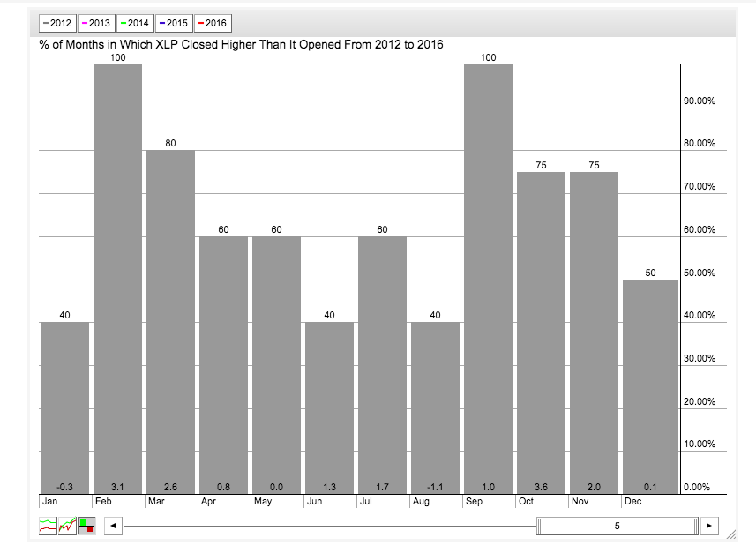
Task: Click the Mar month axis label
Action: [156, 502]
